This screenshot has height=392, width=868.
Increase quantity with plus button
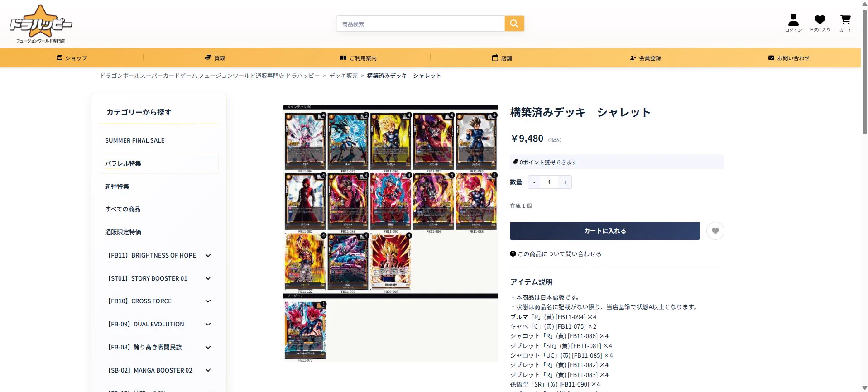[x=565, y=182]
